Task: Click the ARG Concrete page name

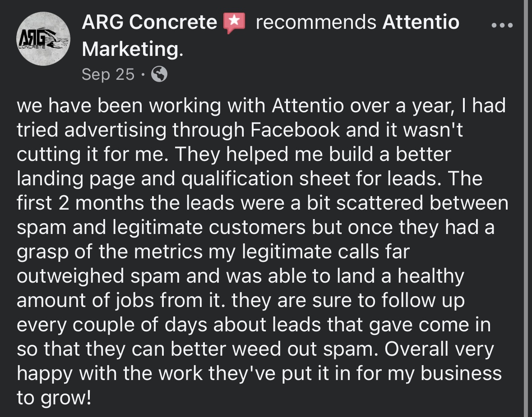Action: pos(149,23)
